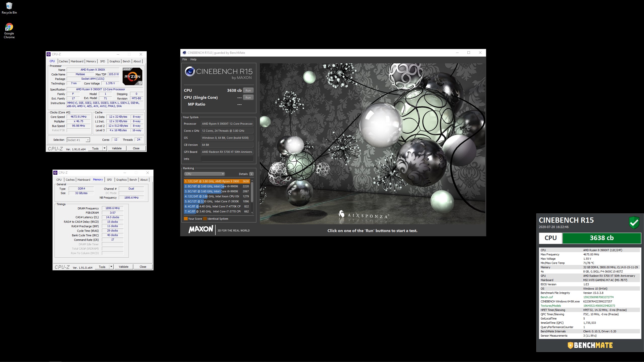Image resolution: width=644 pixels, height=362 pixels.
Task: Select ranking entry Intel Xeon CPU X5
Action: click(217, 196)
